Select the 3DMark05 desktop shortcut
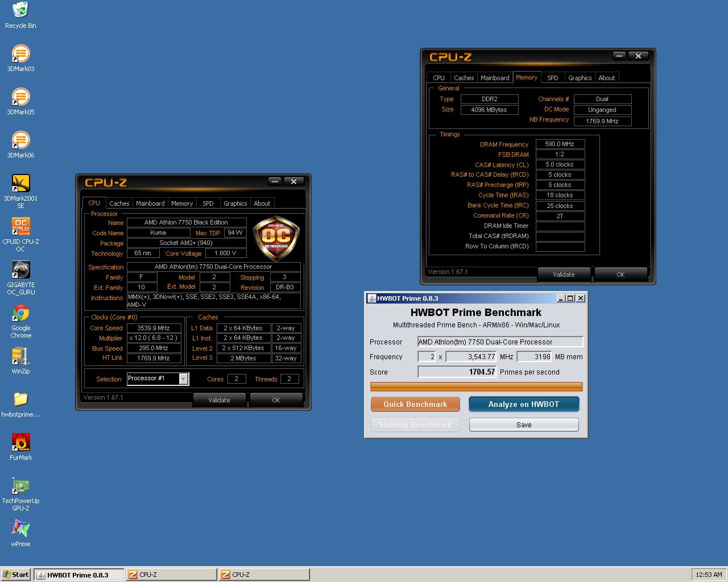This screenshot has width=728, height=582. point(20,102)
